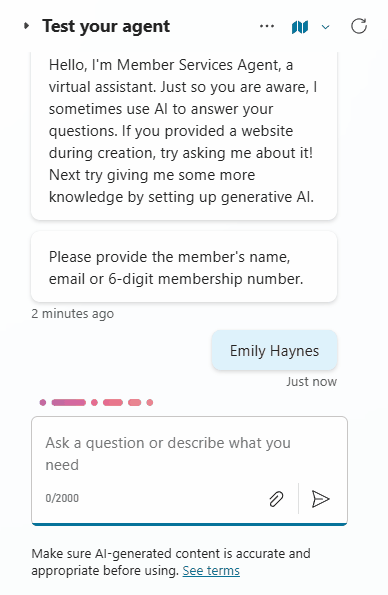Click the Emily Haynes message bubble
The width and height of the screenshot is (388, 595).
[274, 350]
